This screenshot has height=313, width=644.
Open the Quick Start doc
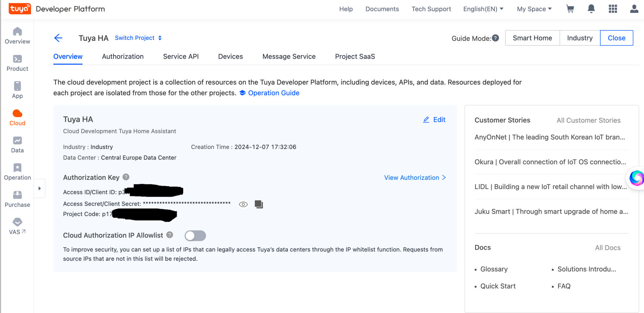pyautogui.click(x=498, y=286)
